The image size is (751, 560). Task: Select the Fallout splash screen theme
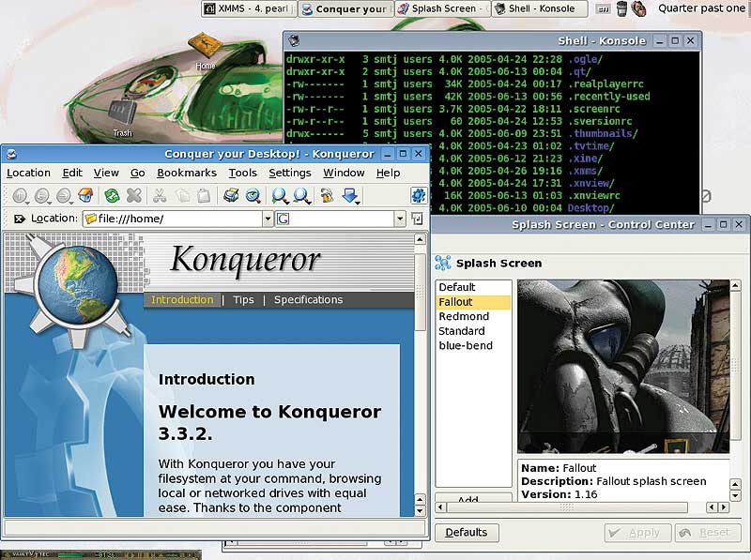tap(473, 302)
